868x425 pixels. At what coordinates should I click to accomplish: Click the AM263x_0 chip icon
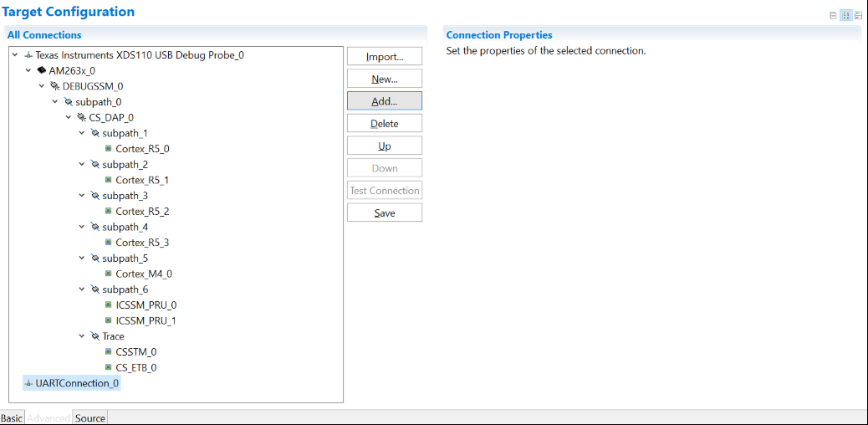[42, 71]
